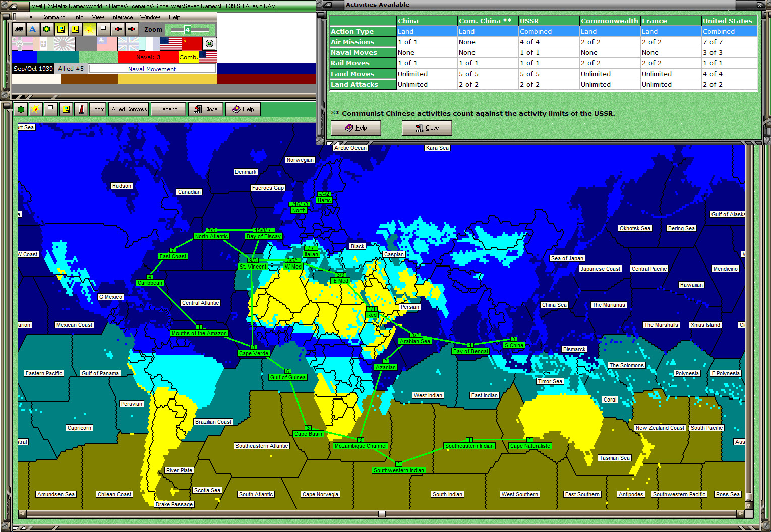The width and height of the screenshot is (771, 532).
Task: Click the yellow unit counter icon in map toolbar
Action: tap(66, 109)
